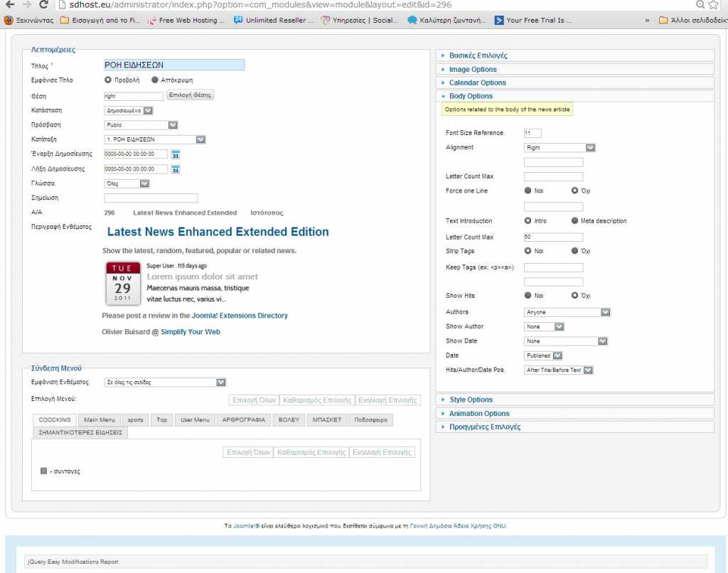The width and height of the screenshot is (728, 573).
Task: Switch to the Main Menu tab
Action: tap(99, 420)
